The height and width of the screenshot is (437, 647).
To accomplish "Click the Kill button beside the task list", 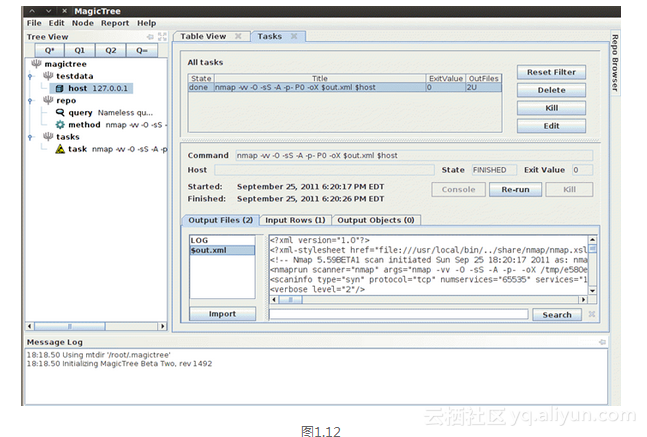I will coord(551,108).
